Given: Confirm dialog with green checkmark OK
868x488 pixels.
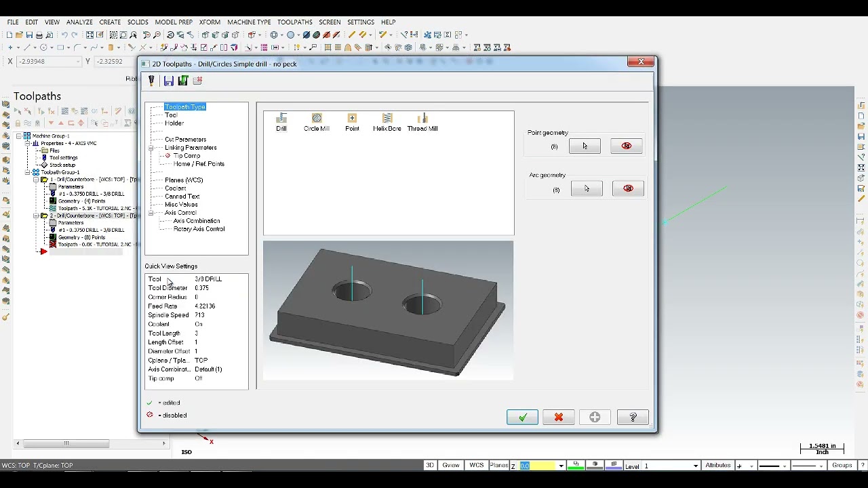Looking at the screenshot, I should tap(522, 418).
